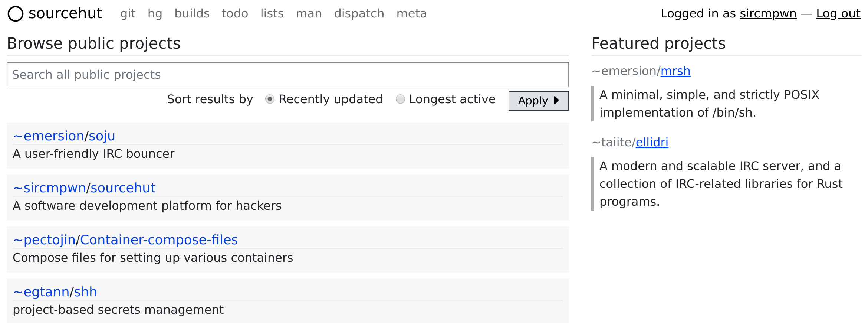Open the git navigation item

(128, 14)
